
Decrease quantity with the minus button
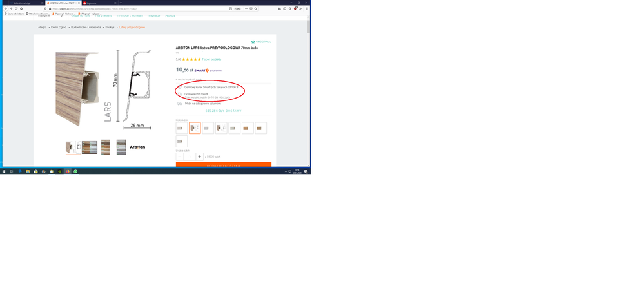coord(179,156)
